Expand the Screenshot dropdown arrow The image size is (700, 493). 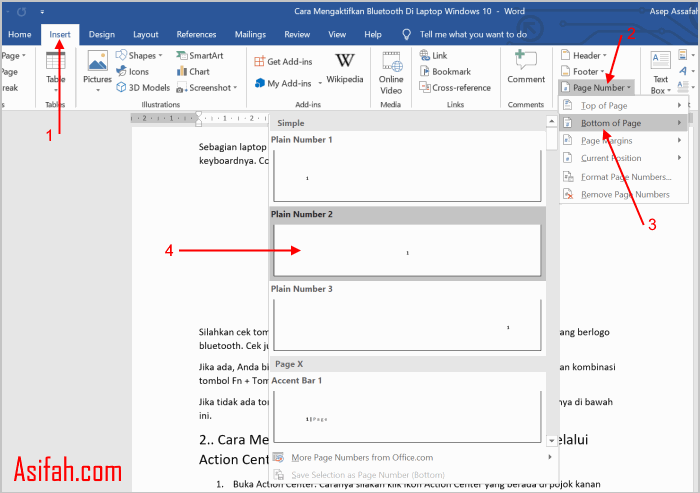235,88
